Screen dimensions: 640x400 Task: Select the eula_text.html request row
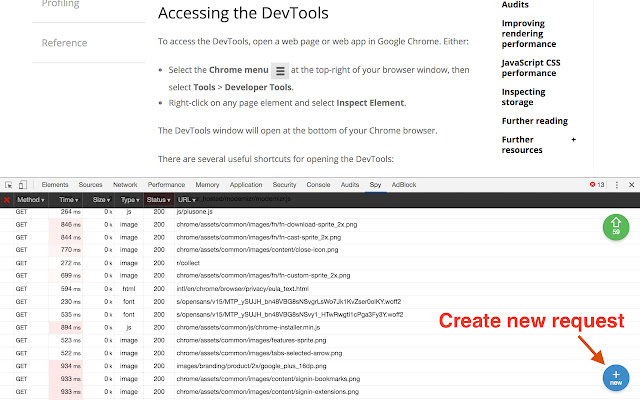[320, 289]
